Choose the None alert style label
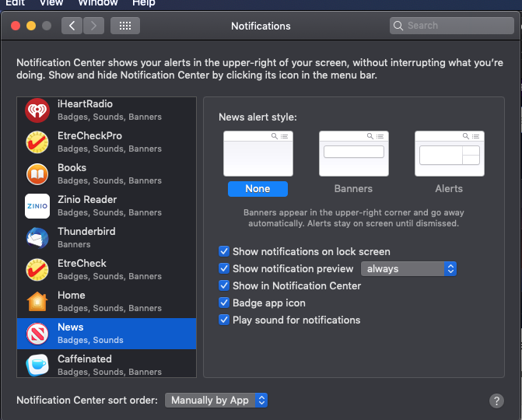 (x=257, y=189)
